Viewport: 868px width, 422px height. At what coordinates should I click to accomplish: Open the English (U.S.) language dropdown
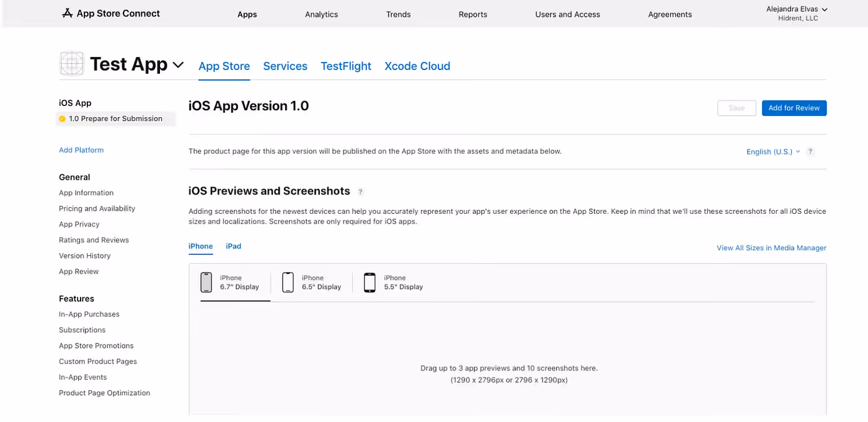click(773, 152)
